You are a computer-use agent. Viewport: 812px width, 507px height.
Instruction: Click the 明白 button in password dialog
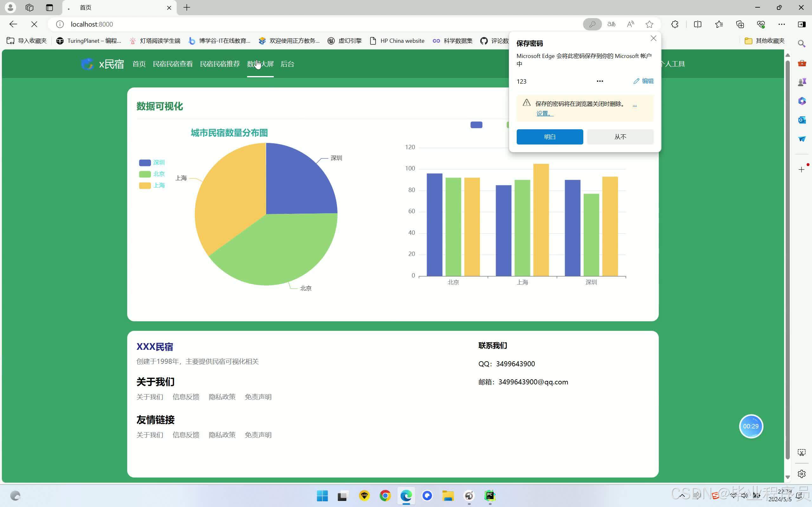point(550,137)
